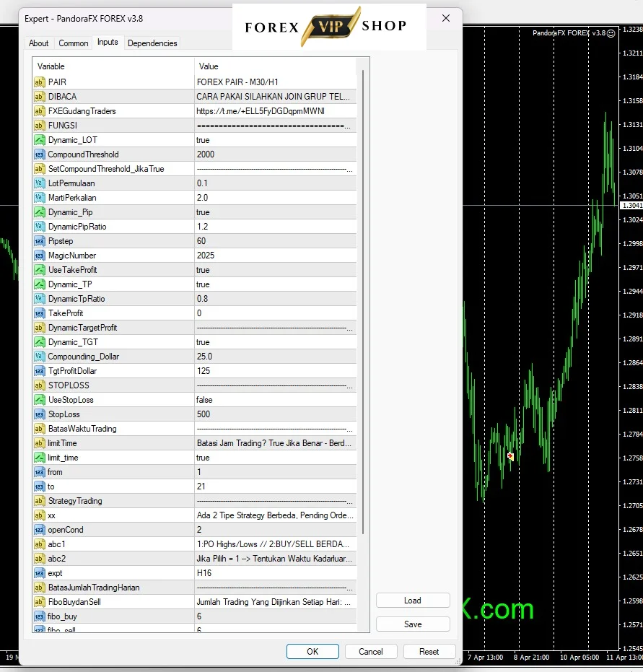Click the integer icon beside openCond

click(x=39, y=530)
